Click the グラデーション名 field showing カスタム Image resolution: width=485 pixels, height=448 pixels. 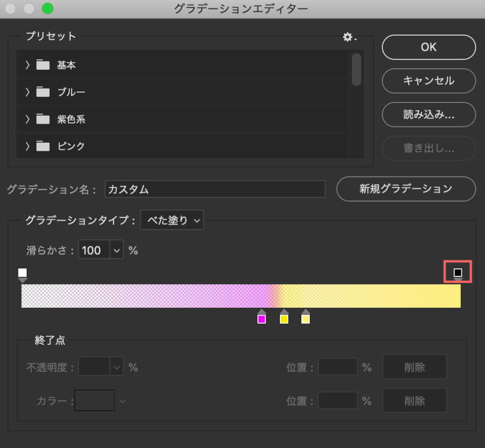tap(215, 189)
